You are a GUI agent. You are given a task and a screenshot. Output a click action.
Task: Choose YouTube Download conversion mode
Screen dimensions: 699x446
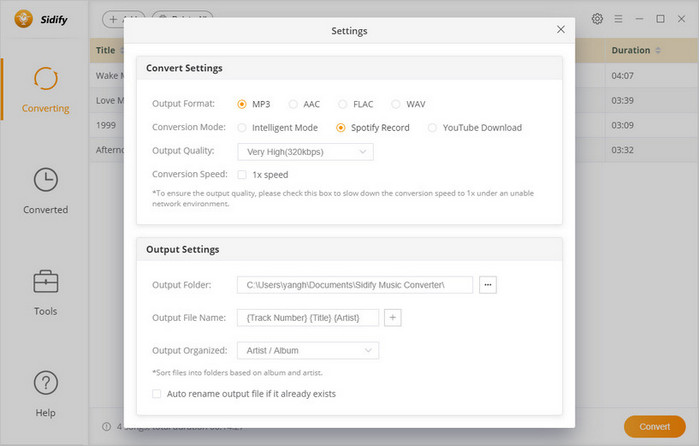click(x=432, y=128)
